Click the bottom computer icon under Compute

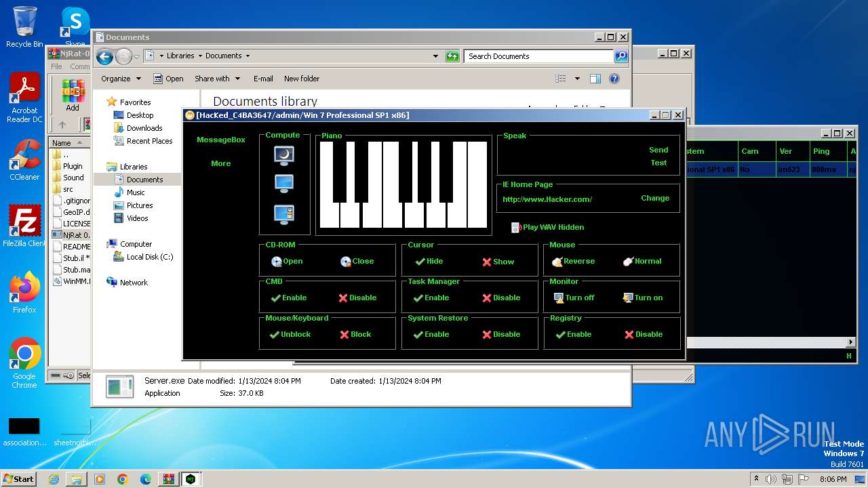(284, 214)
